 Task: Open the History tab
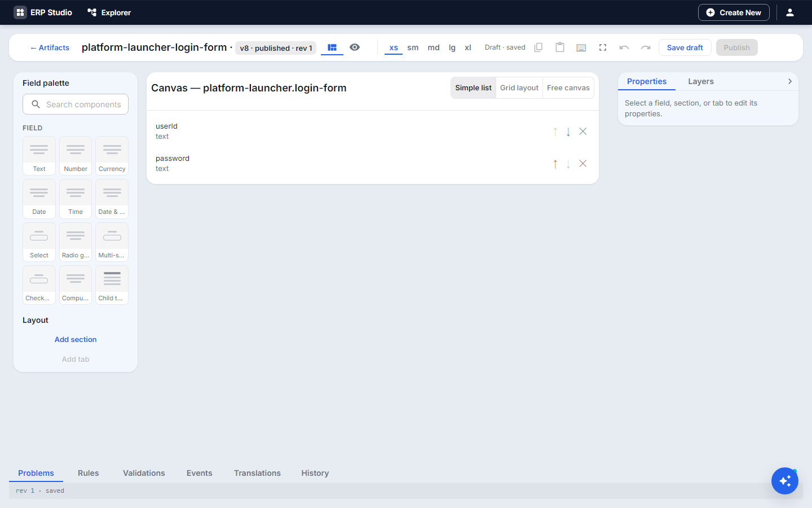click(315, 473)
